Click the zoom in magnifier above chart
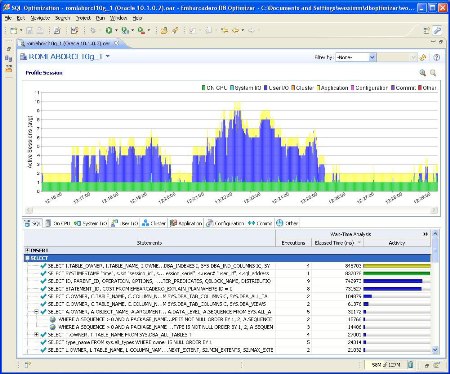The height and width of the screenshot is (374, 450). pos(423,73)
